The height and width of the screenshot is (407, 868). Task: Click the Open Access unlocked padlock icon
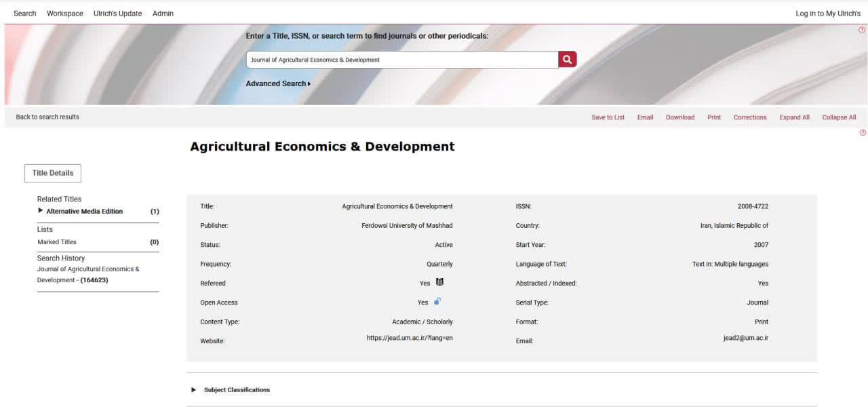[x=437, y=302]
